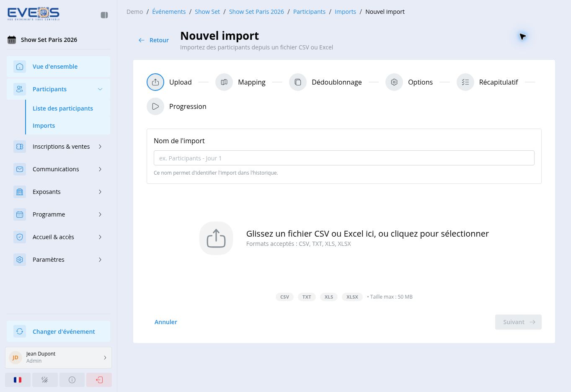Click the Upload step icon

[155, 82]
